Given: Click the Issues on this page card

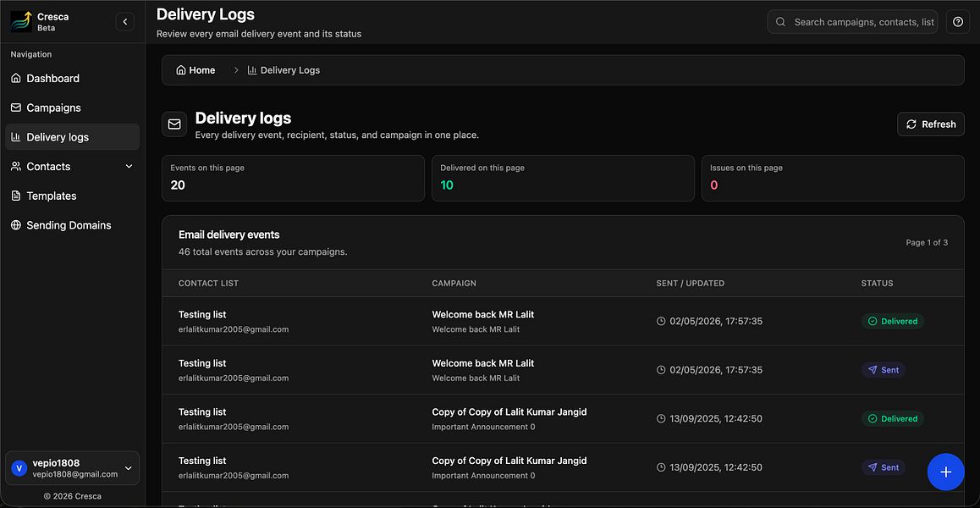Looking at the screenshot, I should (833, 179).
